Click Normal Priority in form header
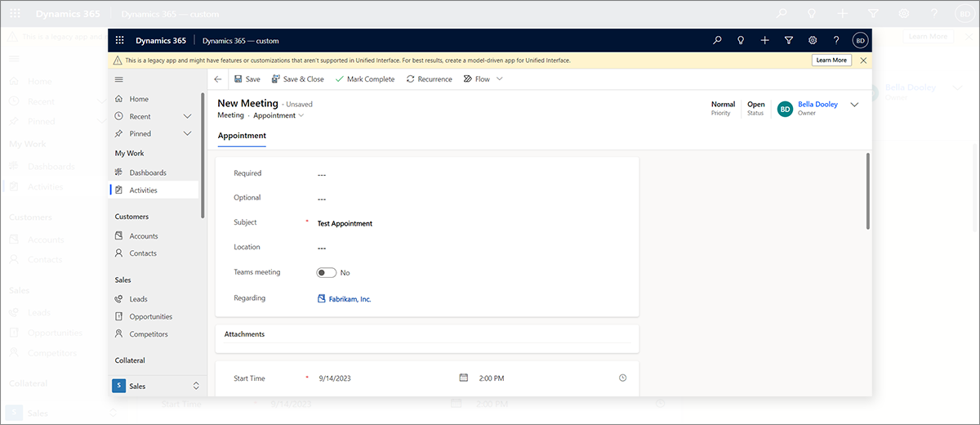Screen dimensions: 980x425 723,108
